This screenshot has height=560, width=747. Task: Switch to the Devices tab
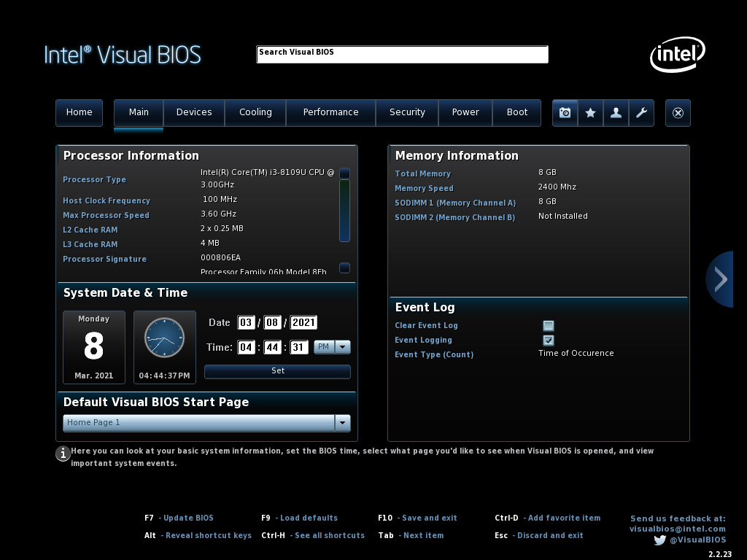coord(194,112)
